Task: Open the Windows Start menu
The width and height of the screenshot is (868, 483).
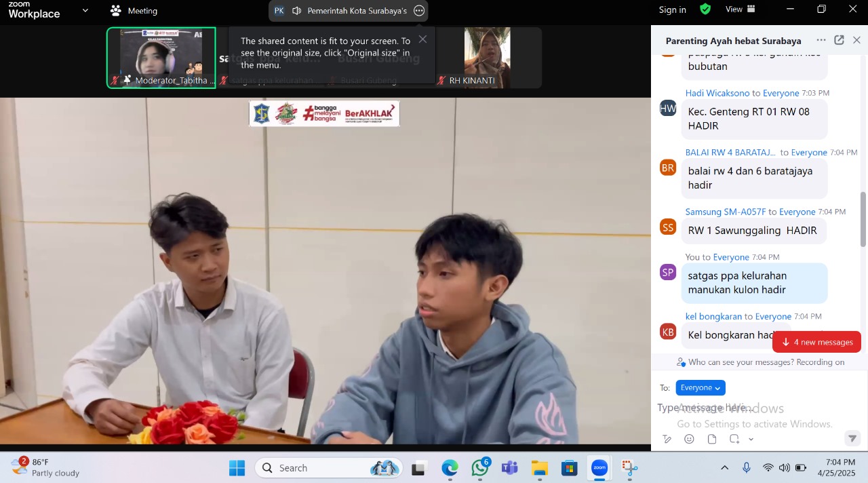Action: point(237,468)
